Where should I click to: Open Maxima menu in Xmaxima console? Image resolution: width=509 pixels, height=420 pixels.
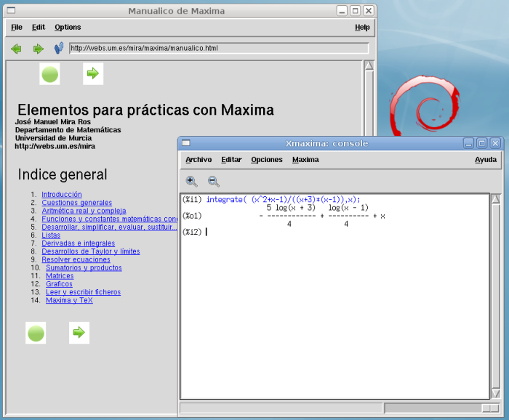click(305, 160)
